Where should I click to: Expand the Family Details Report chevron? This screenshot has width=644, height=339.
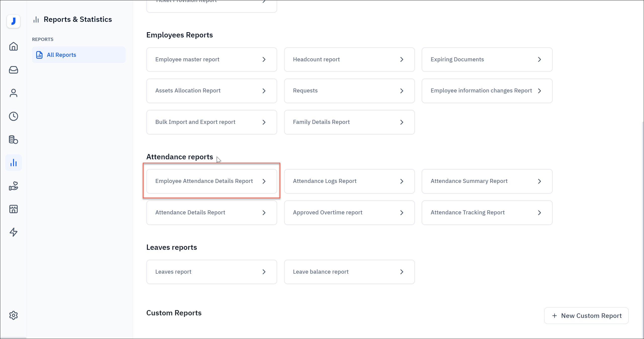402,122
